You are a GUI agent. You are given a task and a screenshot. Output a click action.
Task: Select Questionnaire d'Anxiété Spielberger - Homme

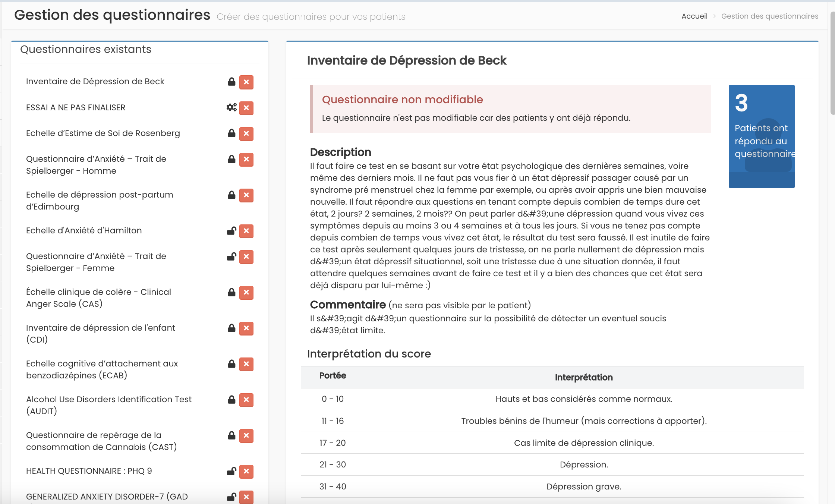coord(96,165)
